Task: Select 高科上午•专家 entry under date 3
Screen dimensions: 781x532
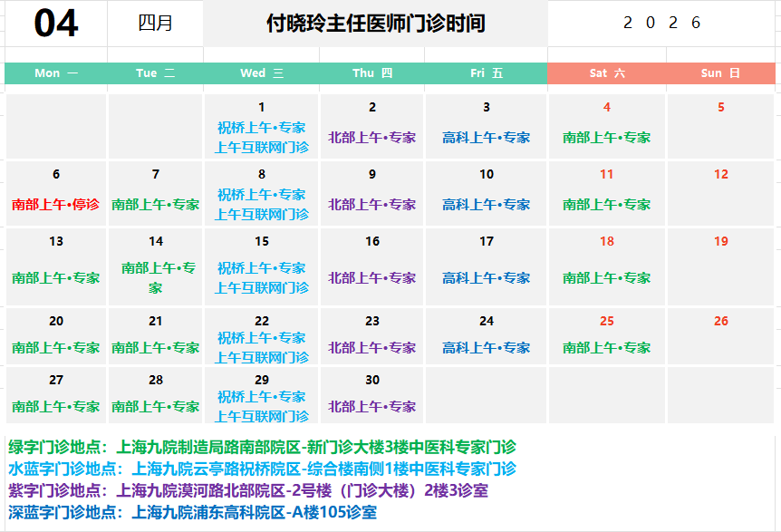Action: 487,138
